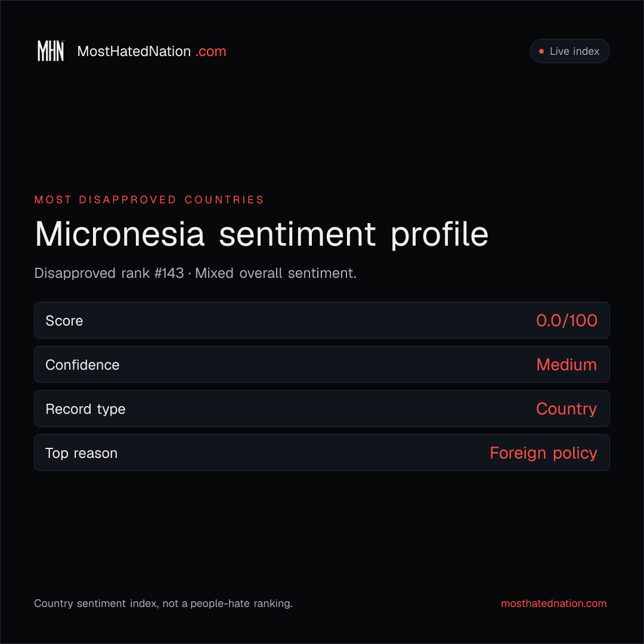
Task: Click the Mixed overall sentiment text
Action: [x=275, y=273]
